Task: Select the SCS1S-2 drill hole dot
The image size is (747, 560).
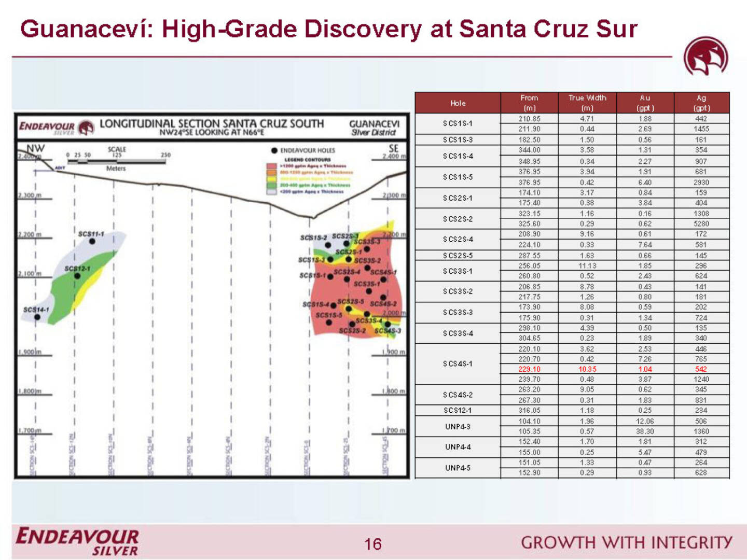Action: point(328,245)
